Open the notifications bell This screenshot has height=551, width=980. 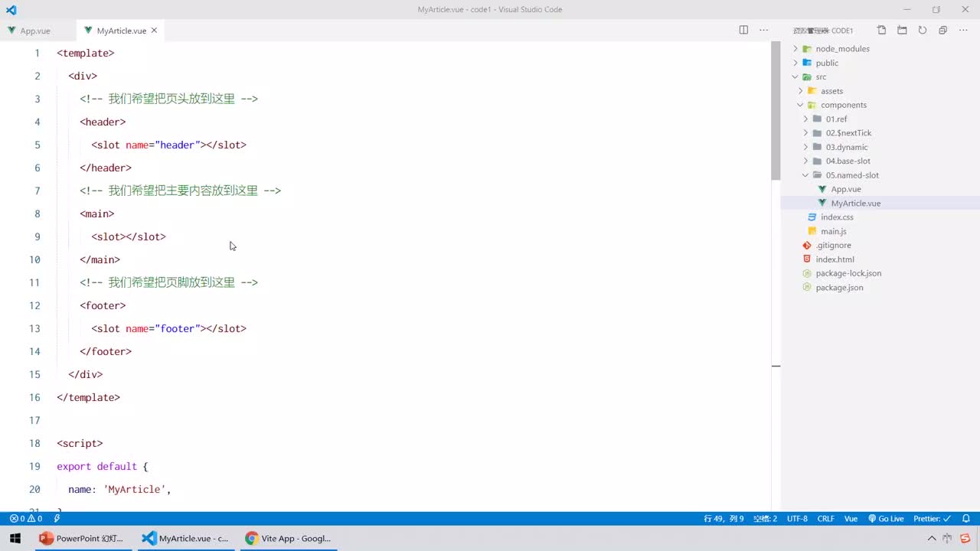[966, 519]
